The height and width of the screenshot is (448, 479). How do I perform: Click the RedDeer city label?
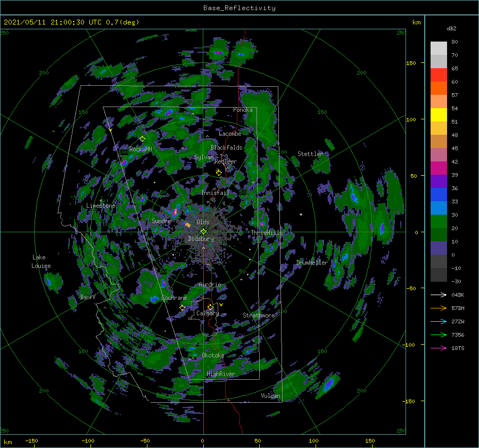pos(226,161)
